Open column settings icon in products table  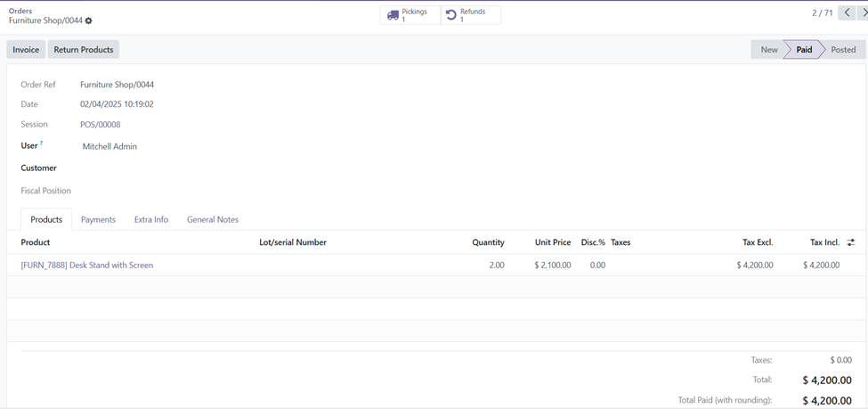(851, 242)
